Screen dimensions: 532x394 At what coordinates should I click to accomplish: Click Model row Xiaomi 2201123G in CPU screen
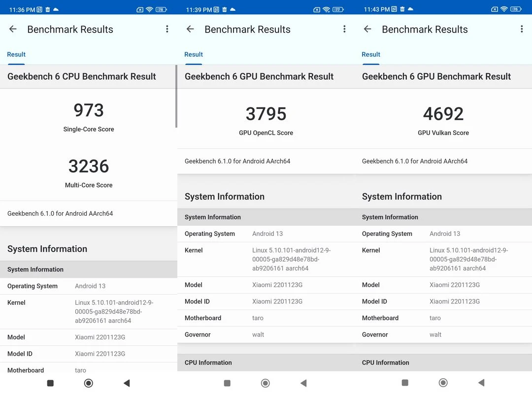[89, 337]
